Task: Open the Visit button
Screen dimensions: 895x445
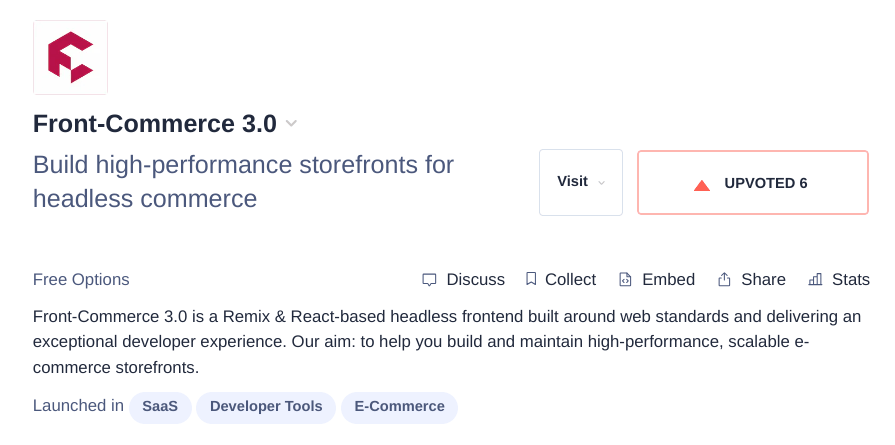Action: pyautogui.click(x=580, y=183)
